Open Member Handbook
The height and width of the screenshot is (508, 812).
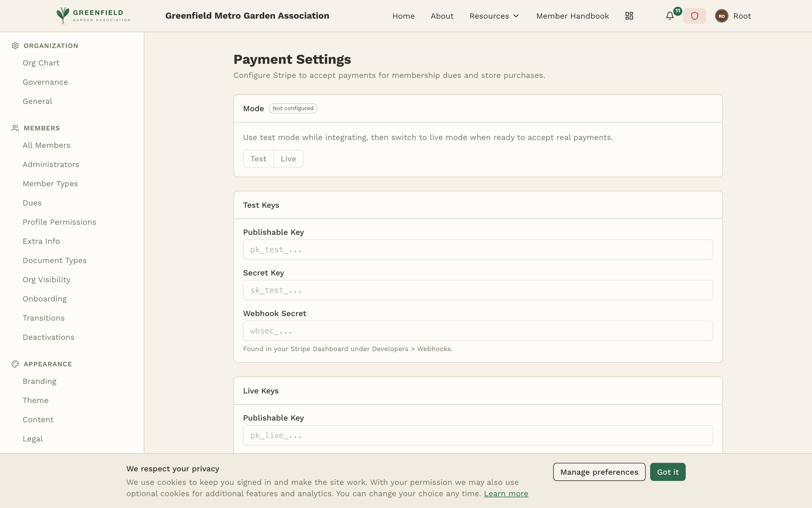click(x=572, y=16)
